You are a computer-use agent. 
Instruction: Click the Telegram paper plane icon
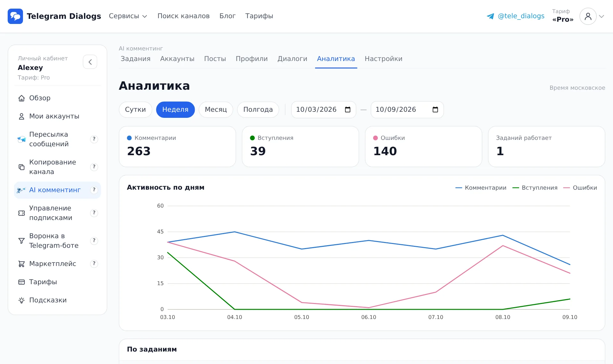click(x=490, y=16)
